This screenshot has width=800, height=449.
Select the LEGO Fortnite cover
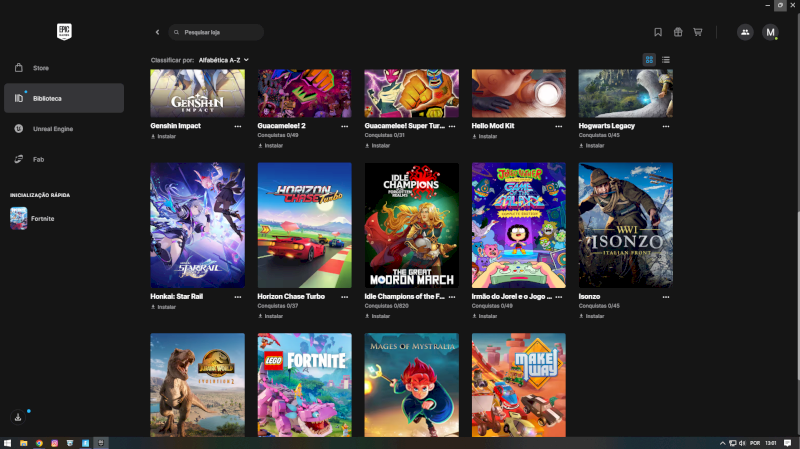[305, 385]
